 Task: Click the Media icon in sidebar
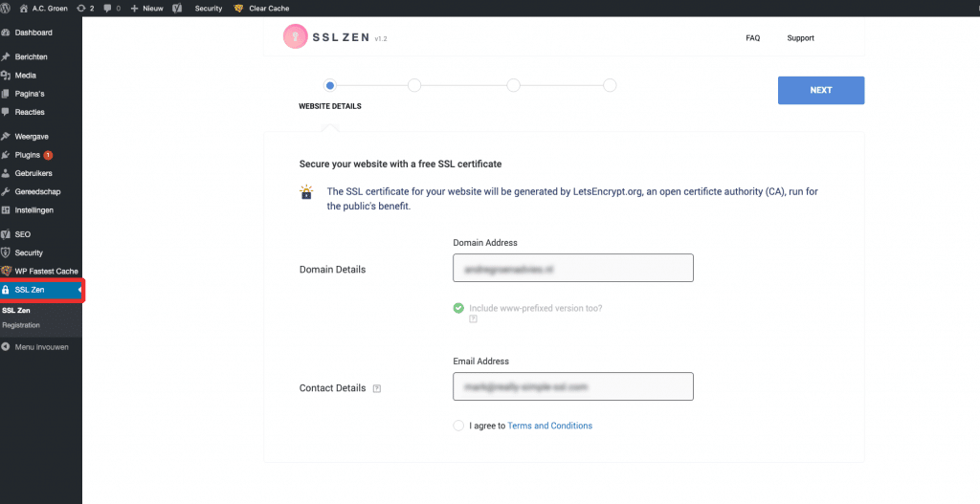(6, 75)
